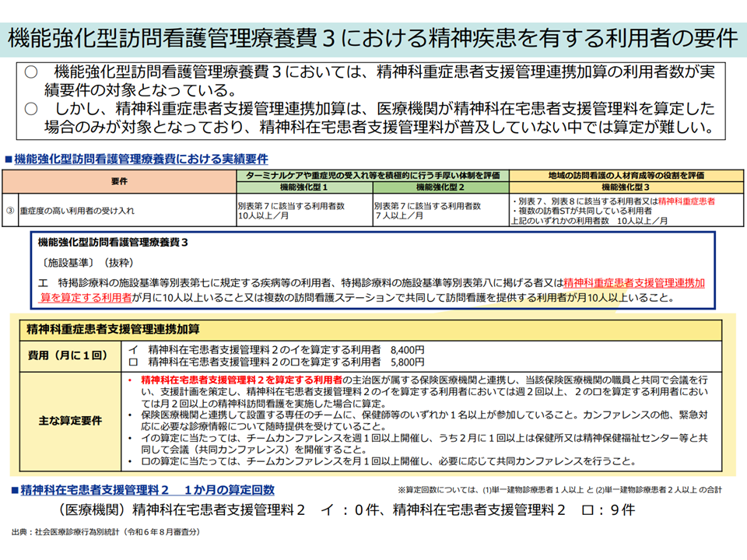Click the underlined heading 機能強化型訪問看護管理療養費における実績要件
The height and width of the screenshot is (560, 747).
pyautogui.click(x=140, y=159)
